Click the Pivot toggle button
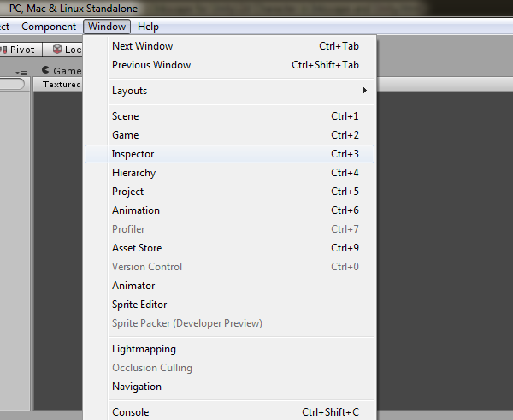The width and height of the screenshot is (513, 420). [x=21, y=50]
